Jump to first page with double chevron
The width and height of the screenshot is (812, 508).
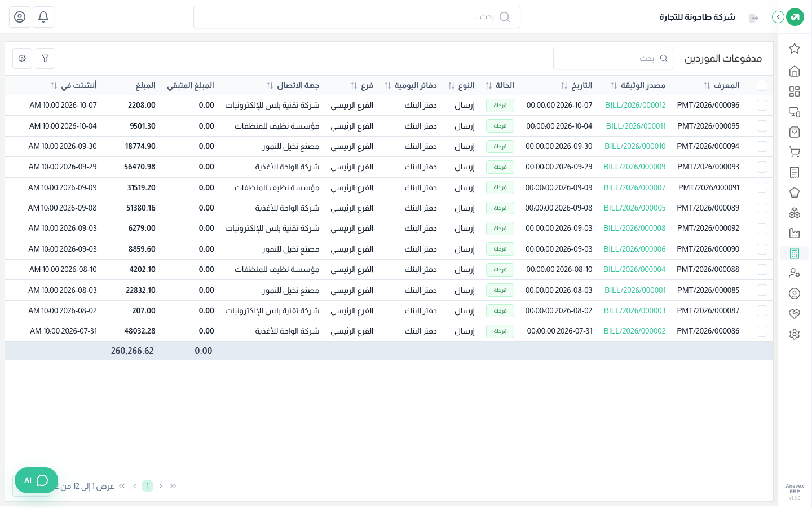(122, 486)
